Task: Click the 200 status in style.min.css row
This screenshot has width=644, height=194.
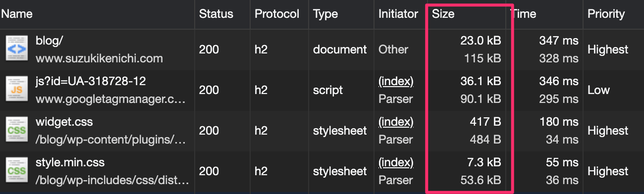Action: click(x=209, y=171)
